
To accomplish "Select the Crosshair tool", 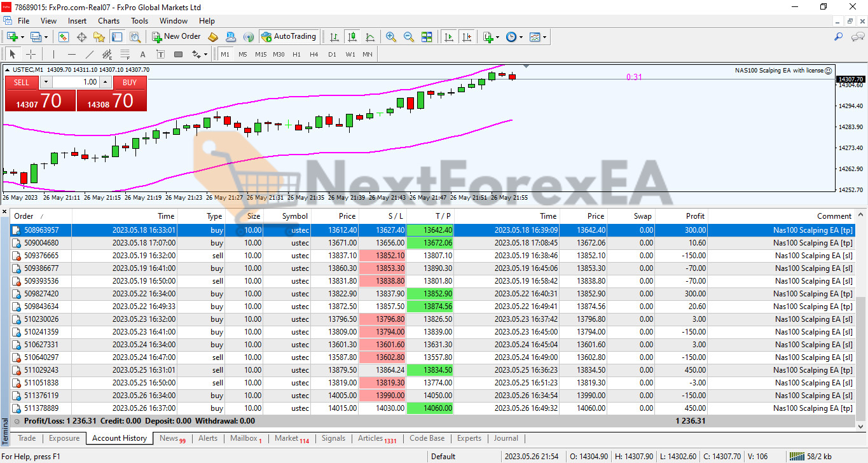I will tap(31, 54).
